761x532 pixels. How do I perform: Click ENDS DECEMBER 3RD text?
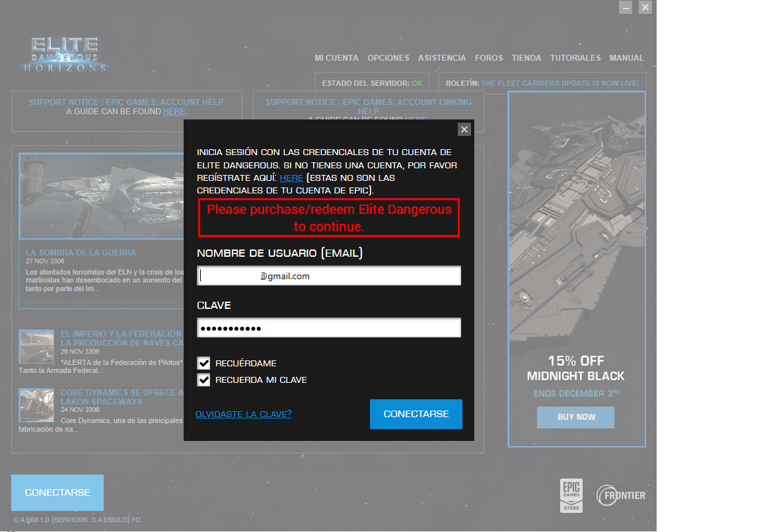[x=576, y=393]
